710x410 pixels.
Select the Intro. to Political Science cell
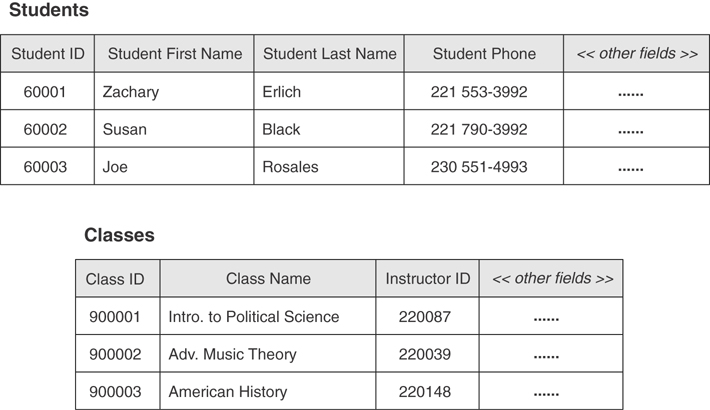point(254,317)
